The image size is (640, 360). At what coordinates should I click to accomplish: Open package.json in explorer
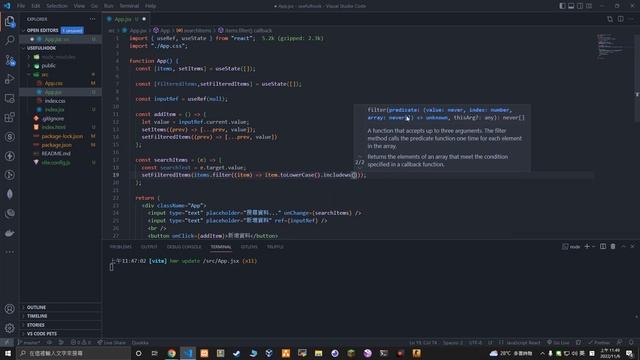tap(56, 145)
